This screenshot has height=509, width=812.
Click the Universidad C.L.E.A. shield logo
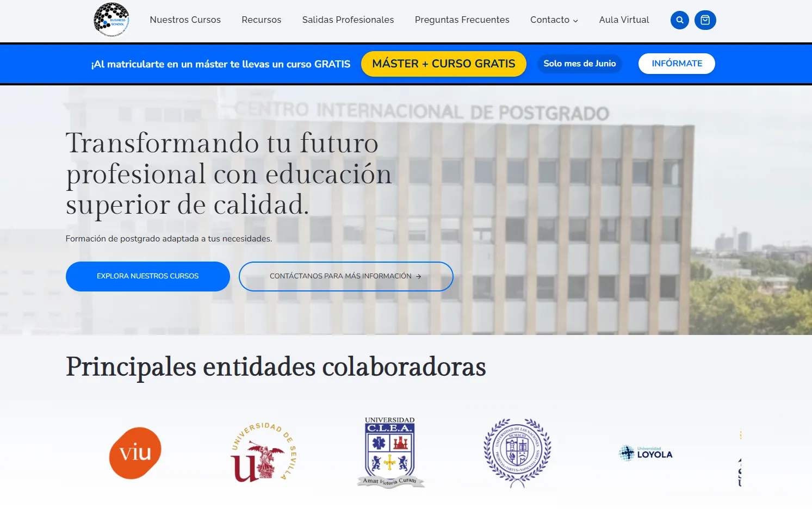pyautogui.click(x=390, y=452)
